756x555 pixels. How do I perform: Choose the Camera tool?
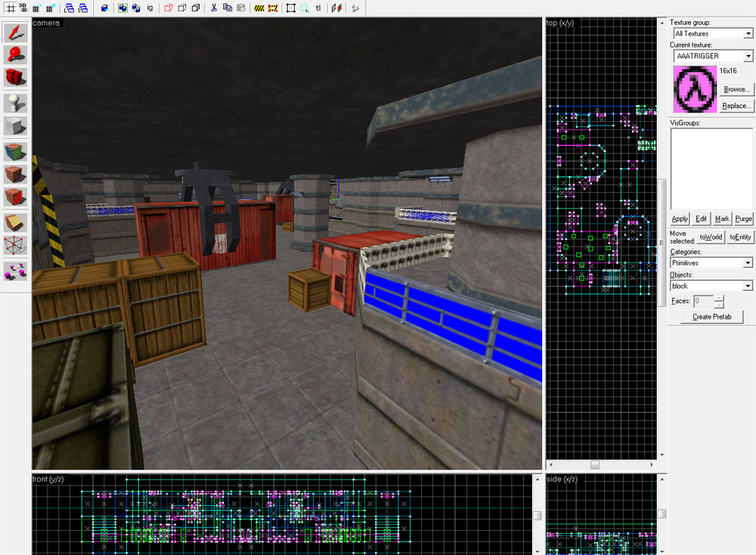point(15,77)
